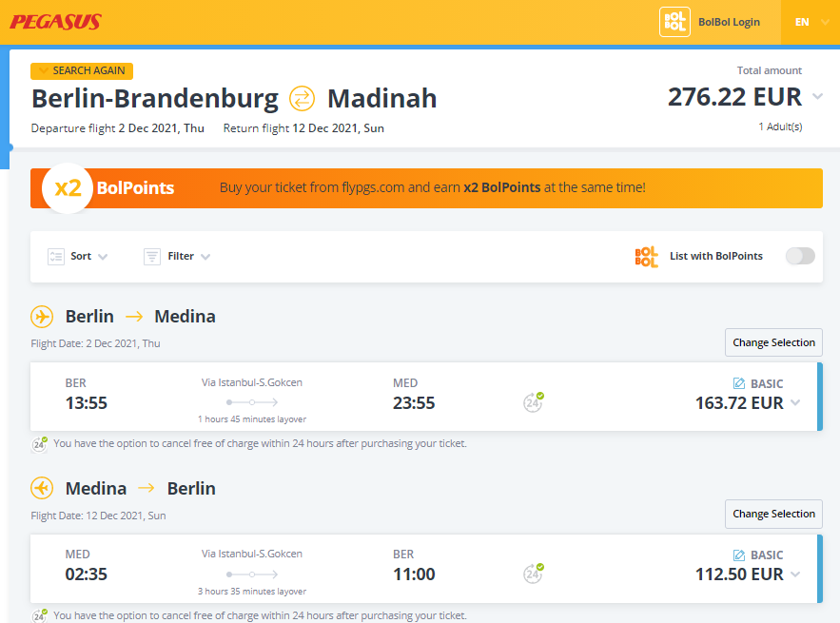Click the departing plane icon beside Berlin
The height and width of the screenshot is (623, 840).
point(42,317)
